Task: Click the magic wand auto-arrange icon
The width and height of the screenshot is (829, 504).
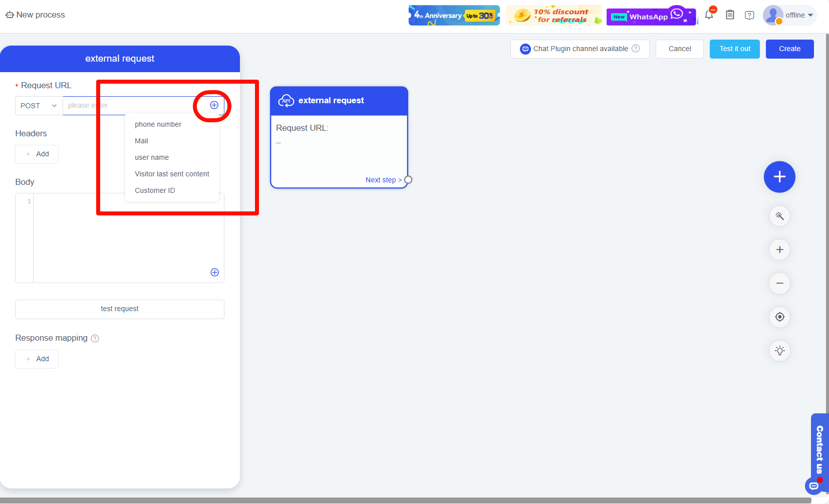Action: coord(779,216)
